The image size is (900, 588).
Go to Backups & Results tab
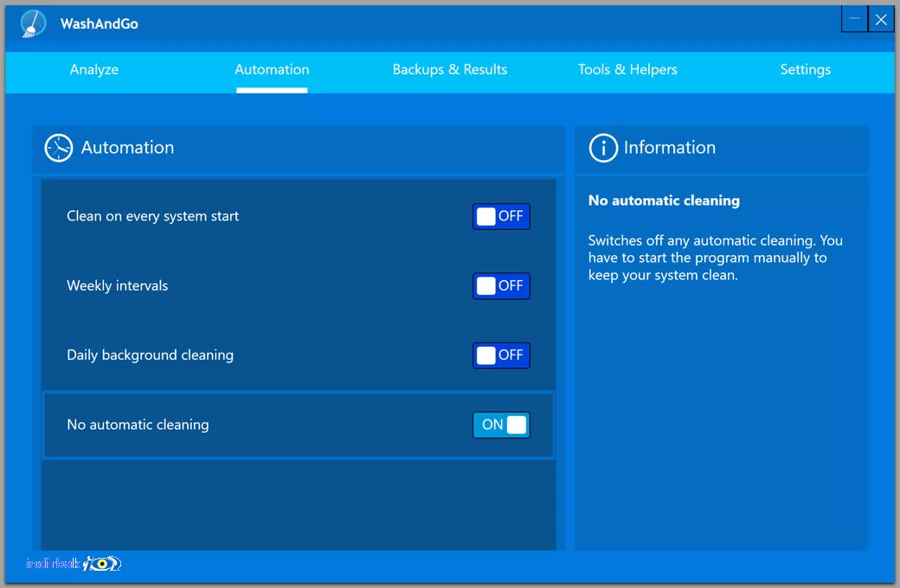tap(449, 69)
